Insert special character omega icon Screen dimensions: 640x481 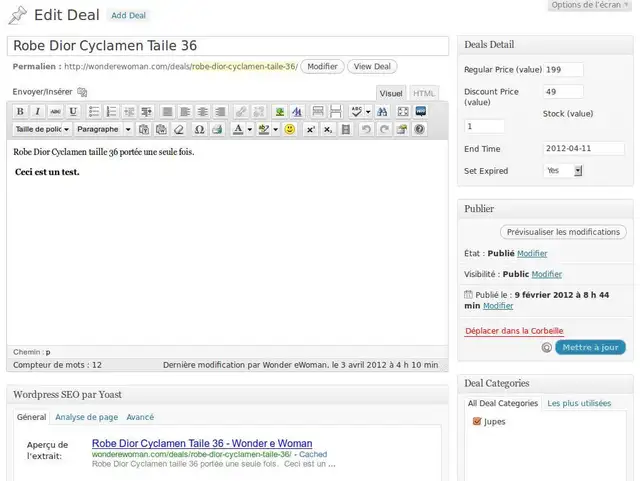pos(199,129)
